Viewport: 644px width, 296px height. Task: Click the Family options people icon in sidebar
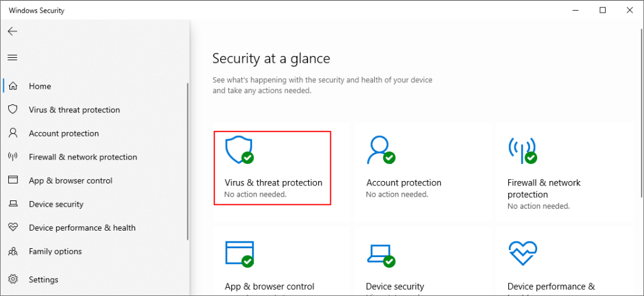(x=13, y=251)
